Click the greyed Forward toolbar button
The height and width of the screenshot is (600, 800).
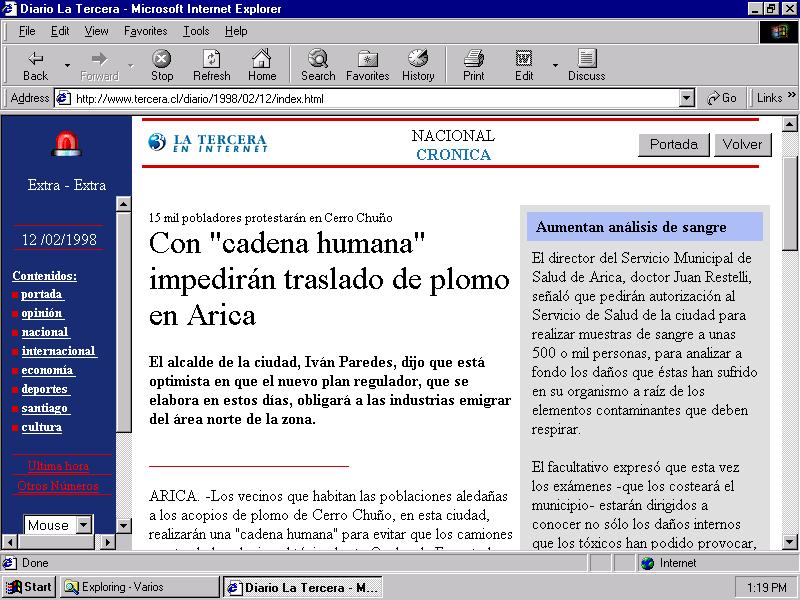pyautogui.click(x=99, y=66)
